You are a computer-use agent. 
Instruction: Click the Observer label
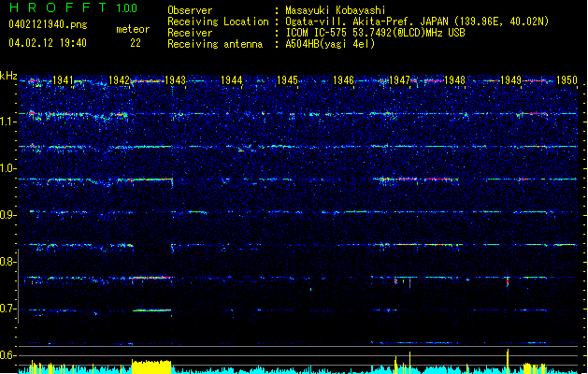coord(190,10)
